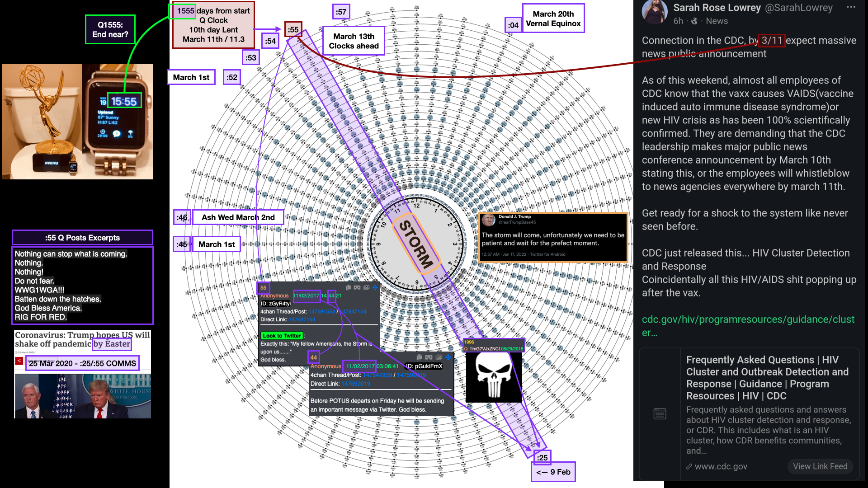The image size is (868, 488).
Task: Click Donald J. Trump's tweet avatar
Action: tap(488, 220)
